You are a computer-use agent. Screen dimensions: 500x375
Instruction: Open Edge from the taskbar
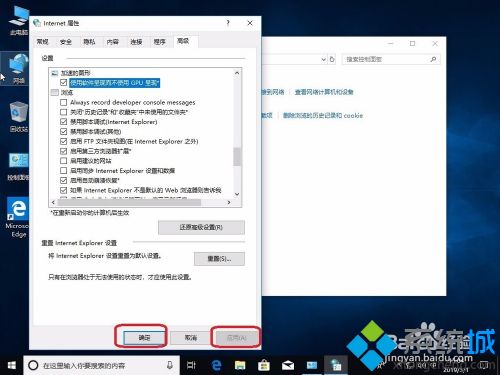(x=217, y=365)
